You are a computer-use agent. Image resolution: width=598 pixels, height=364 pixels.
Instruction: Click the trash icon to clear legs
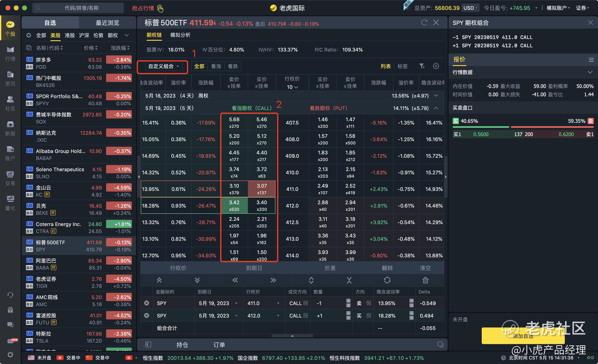[425, 280]
